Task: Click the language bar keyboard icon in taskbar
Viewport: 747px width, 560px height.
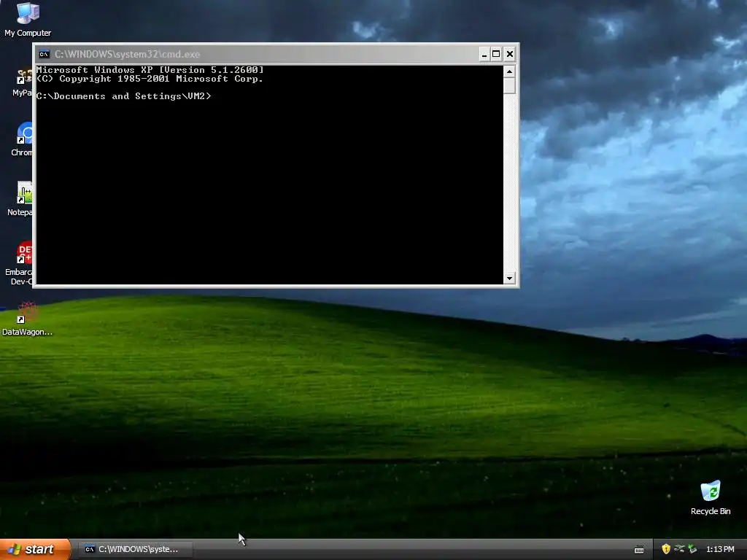Action: (x=639, y=550)
